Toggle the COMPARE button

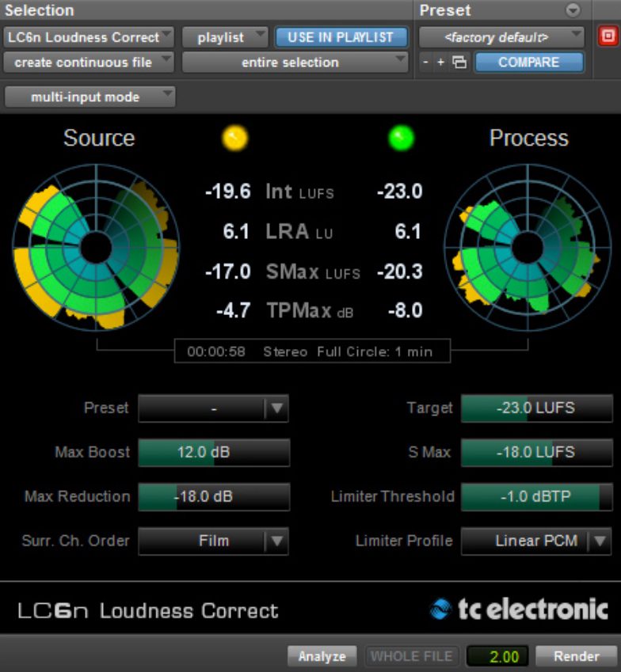coord(528,63)
